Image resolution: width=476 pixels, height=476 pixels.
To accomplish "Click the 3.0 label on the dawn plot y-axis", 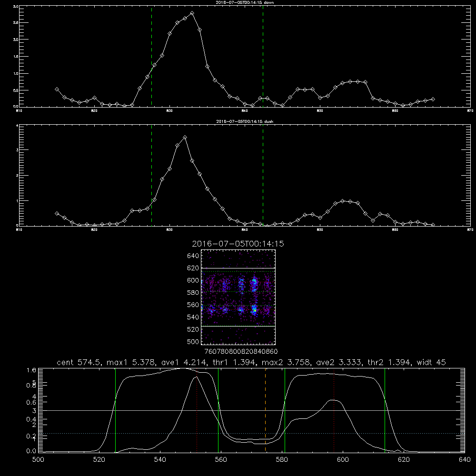I will pos(16,6).
